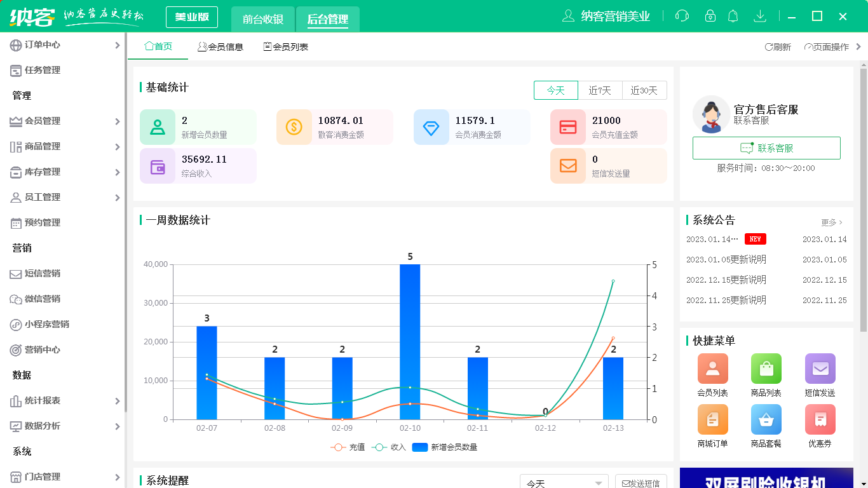This screenshot has height=488, width=868.
Task: Click the 02-10 bar in weekly chart
Action: (410, 342)
